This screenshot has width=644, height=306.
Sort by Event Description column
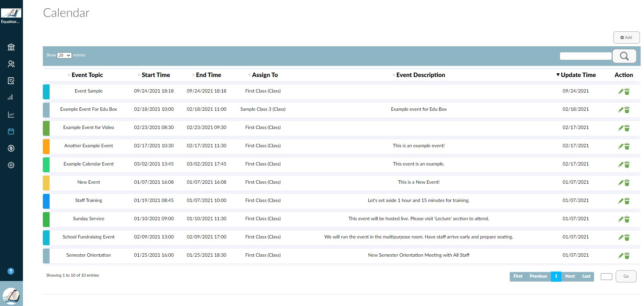point(420,75)
